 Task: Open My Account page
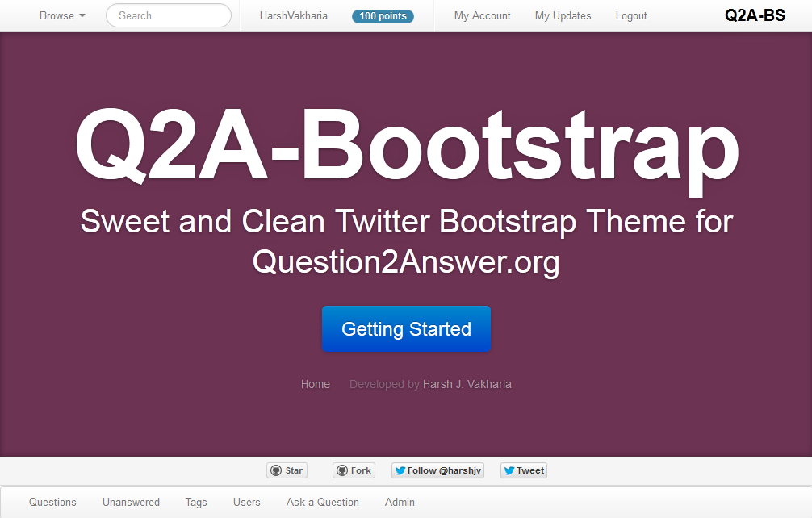[x=482, y=15]
